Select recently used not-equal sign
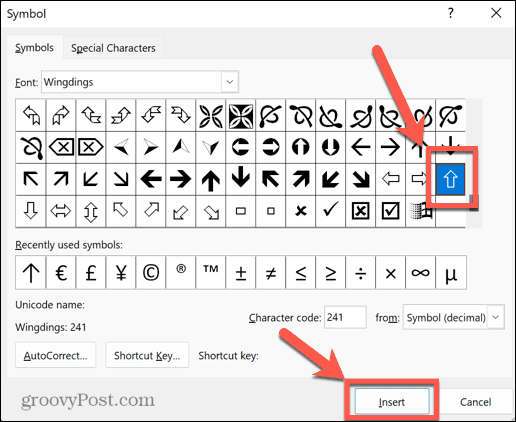Viewport: 516px width, 422px height. pyautogui.click(x=270, y=273)
